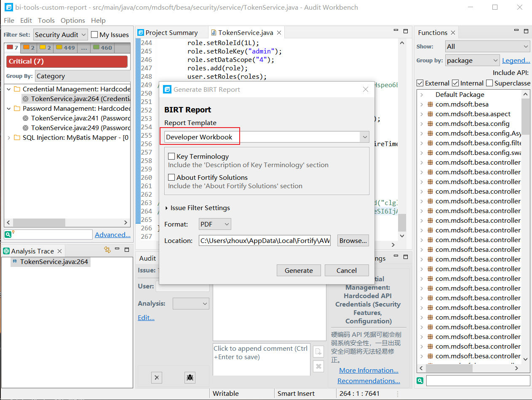Maximize the Functions panel

526,31
